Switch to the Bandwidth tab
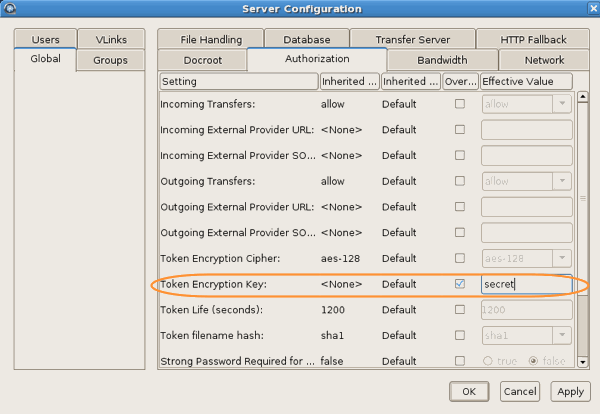The width and height of the screenshot is (600, 414). tap(442, 60)
